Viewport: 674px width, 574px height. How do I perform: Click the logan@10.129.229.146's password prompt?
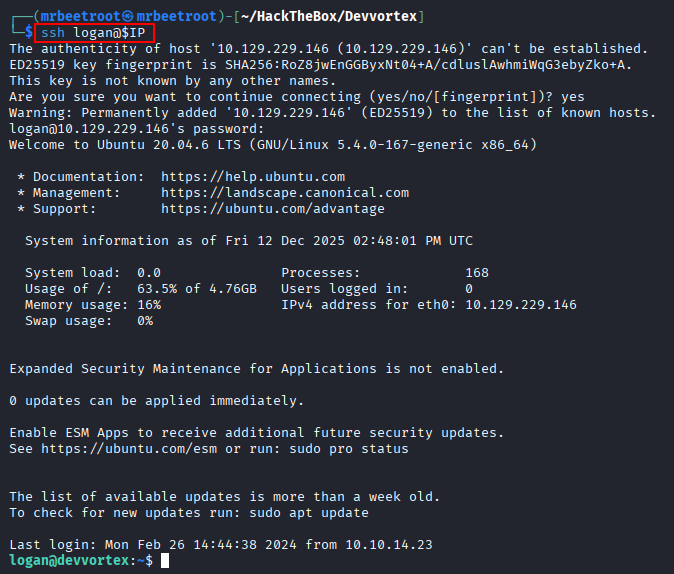(136, 129)
